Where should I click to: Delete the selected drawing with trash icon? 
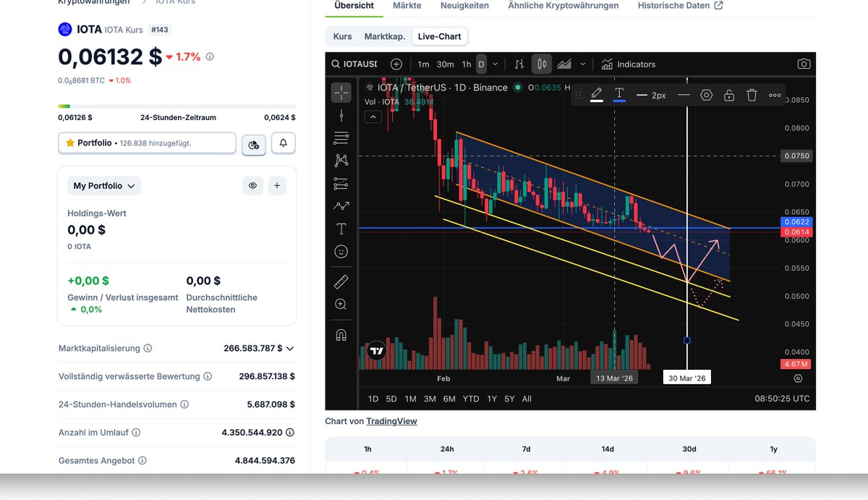pyautogui.click(x=752, y=95)
